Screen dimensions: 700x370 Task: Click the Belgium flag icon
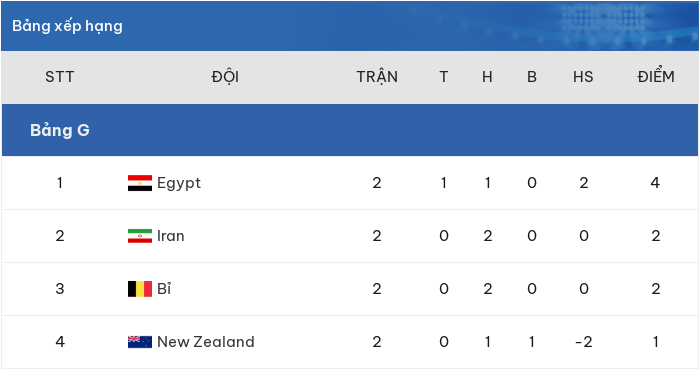point(140,289)
